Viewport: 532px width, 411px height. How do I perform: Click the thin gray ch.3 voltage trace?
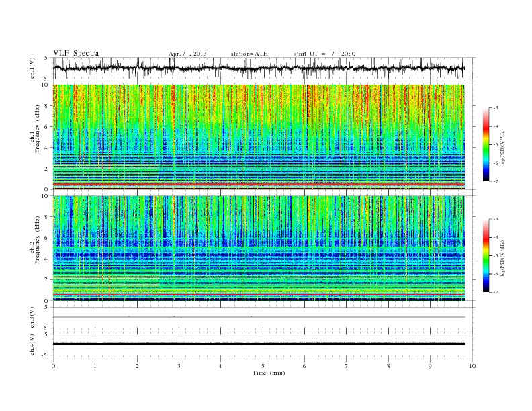pos(259,317)
